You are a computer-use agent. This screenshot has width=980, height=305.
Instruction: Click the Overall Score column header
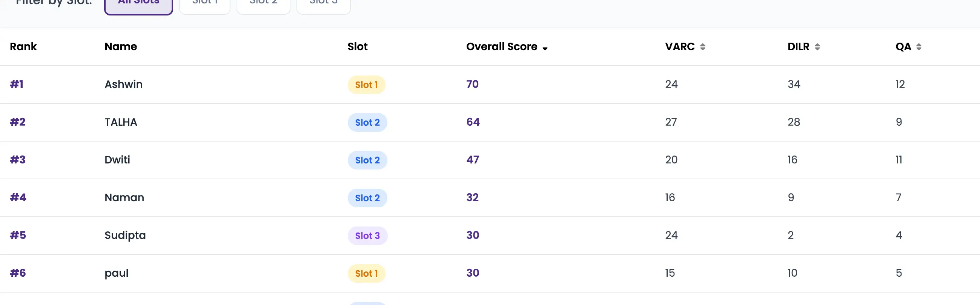(501, 46)
